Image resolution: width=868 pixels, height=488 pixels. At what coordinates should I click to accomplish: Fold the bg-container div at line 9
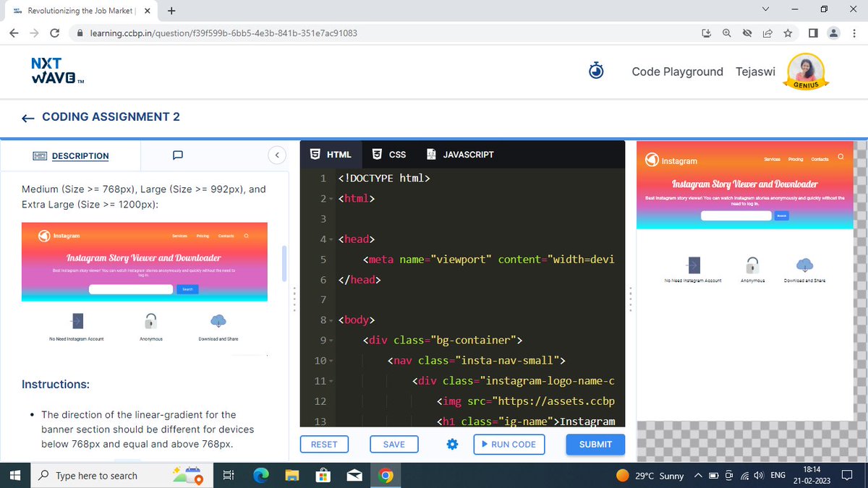tap(331, 341)
